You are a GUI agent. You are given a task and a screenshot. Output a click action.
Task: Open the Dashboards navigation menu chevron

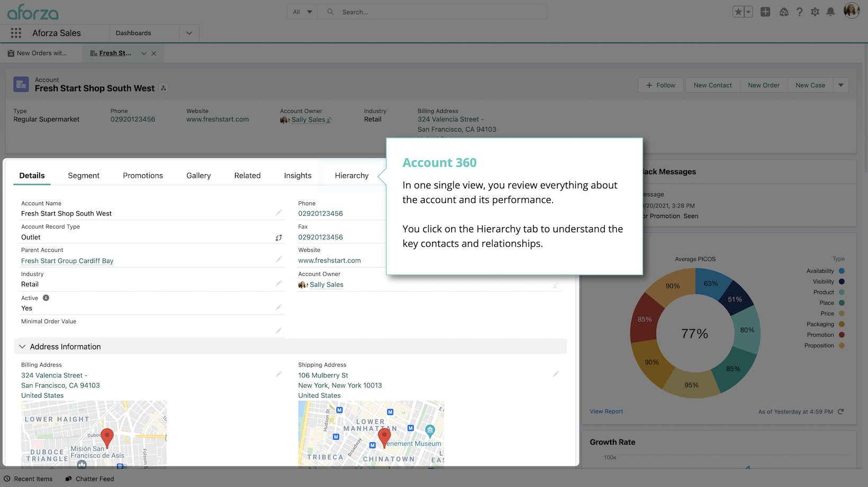point(189,33)
